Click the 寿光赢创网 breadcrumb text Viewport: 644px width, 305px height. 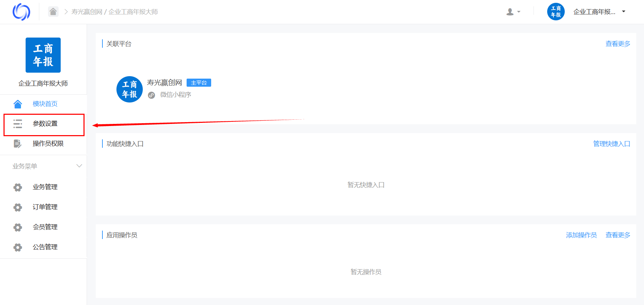87,12
